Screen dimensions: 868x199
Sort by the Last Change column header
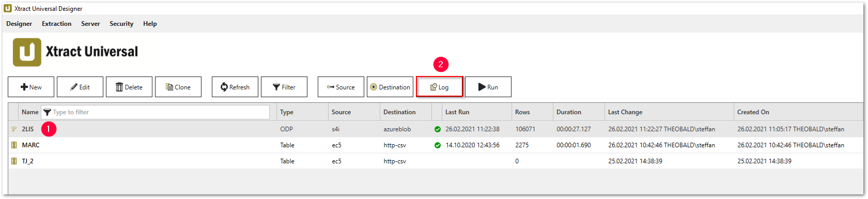[625, 112]
